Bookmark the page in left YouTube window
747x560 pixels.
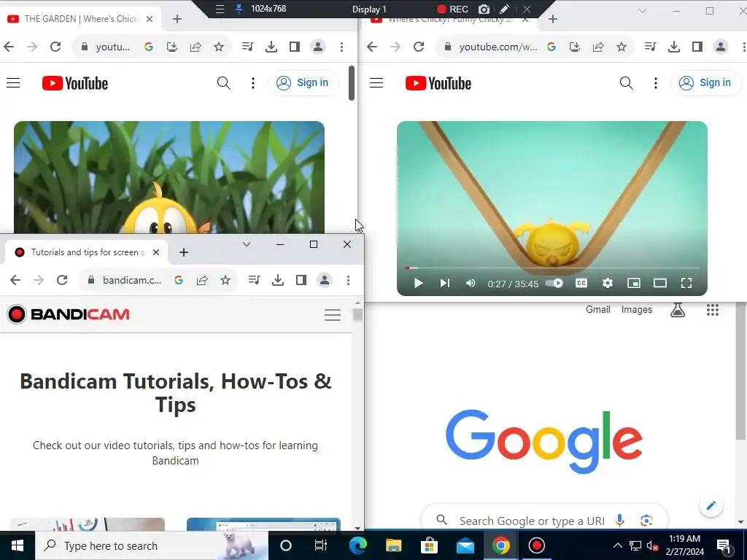(219, 47)
